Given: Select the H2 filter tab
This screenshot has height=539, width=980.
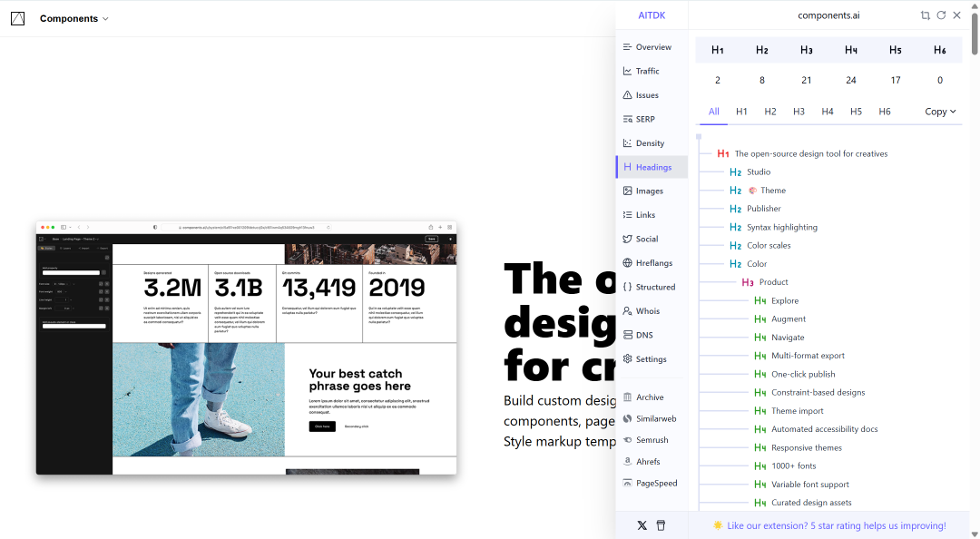Looking at the screenshot, I should 770,112.
